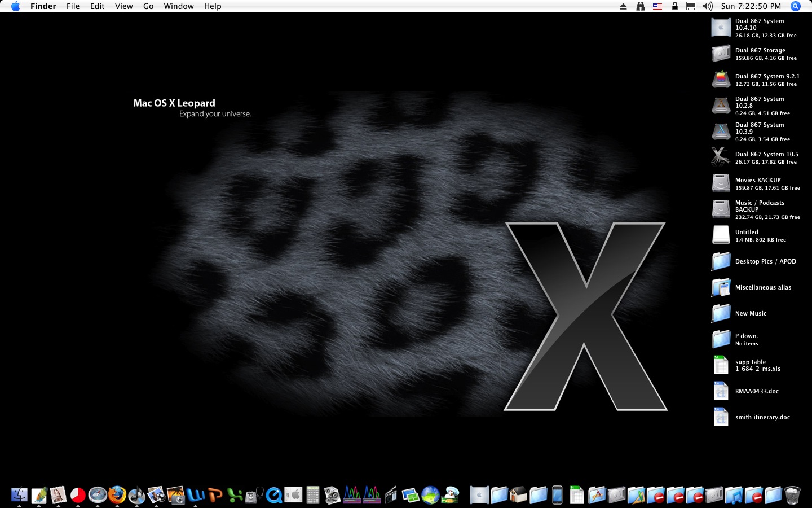
Task: Launch Image Capture camera icon
Action: click(176, 495)
